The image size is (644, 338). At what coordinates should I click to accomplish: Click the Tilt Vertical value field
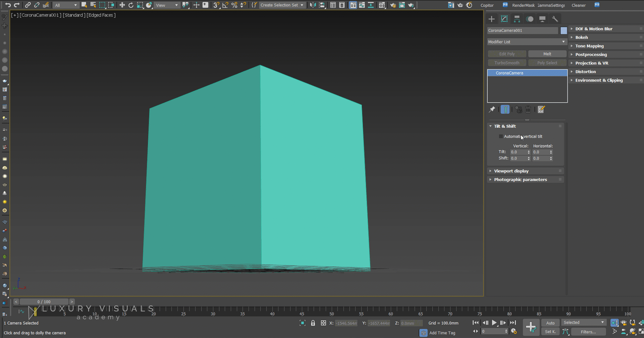518,152
